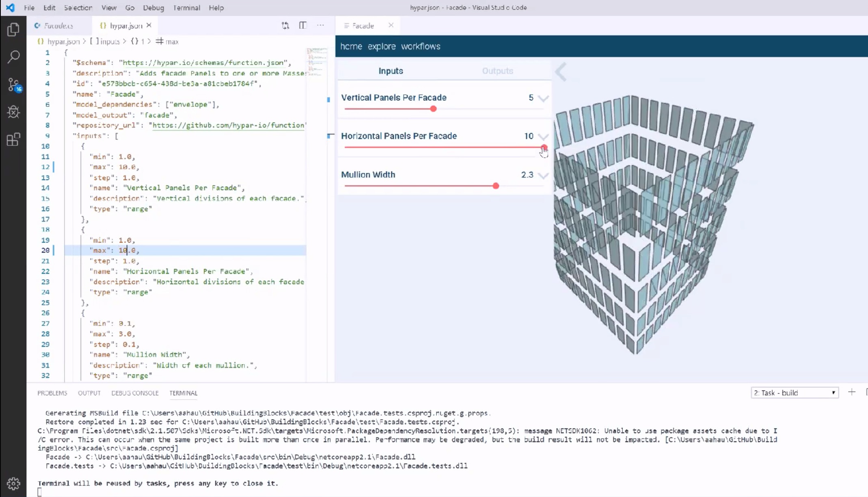Open Source Control with 16 badge
The image size is (868, 497).
point(13,85)
